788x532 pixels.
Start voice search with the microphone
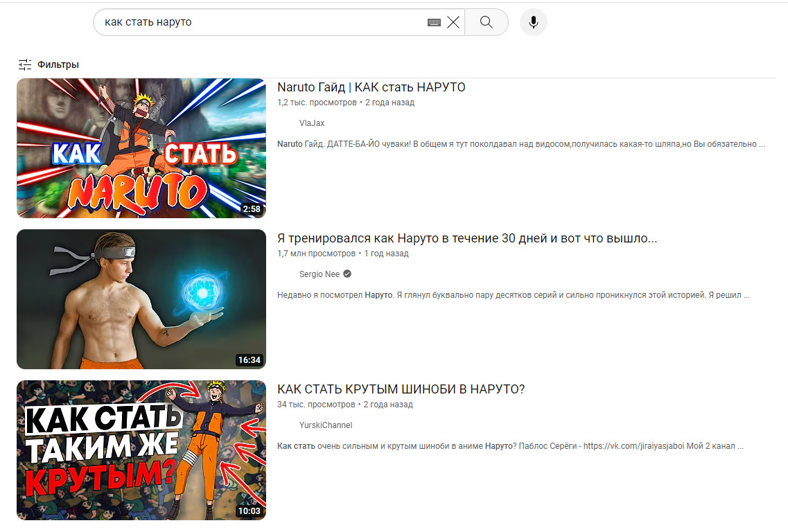pyautogui.click(x=533, y=22)
